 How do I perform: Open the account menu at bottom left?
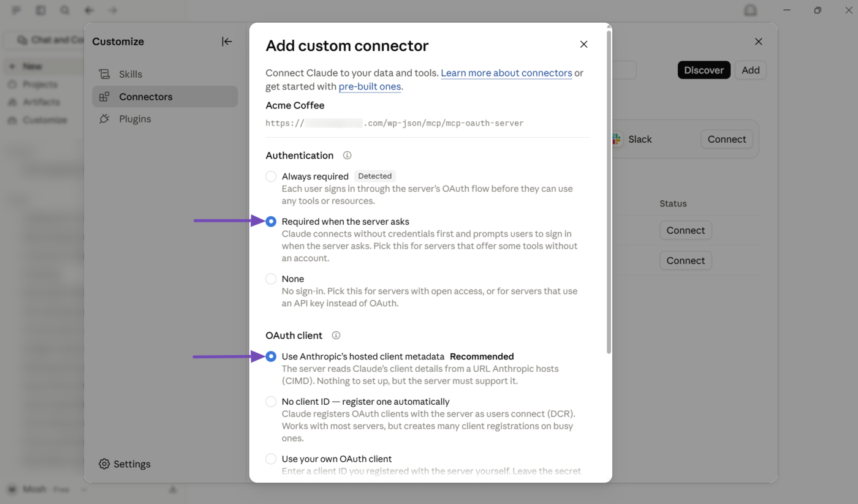(x=48, y=489)
